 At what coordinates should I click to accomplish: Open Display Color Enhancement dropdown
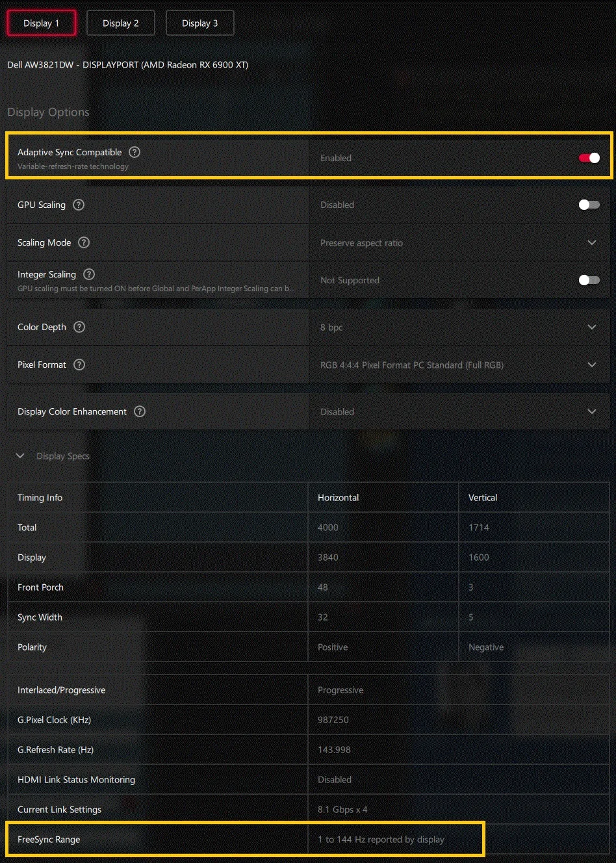click(x=459, y=411)
